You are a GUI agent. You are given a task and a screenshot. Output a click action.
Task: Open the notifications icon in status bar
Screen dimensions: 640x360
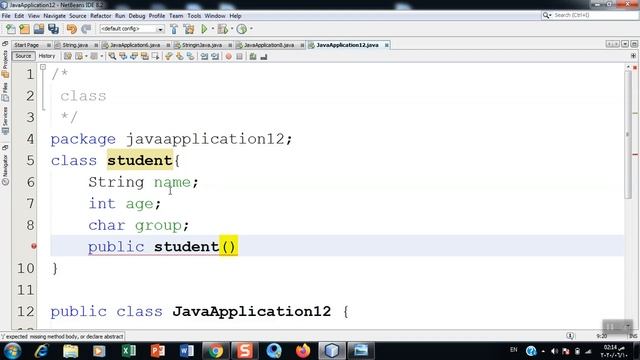pyautogui.click(x=570, y=336)
